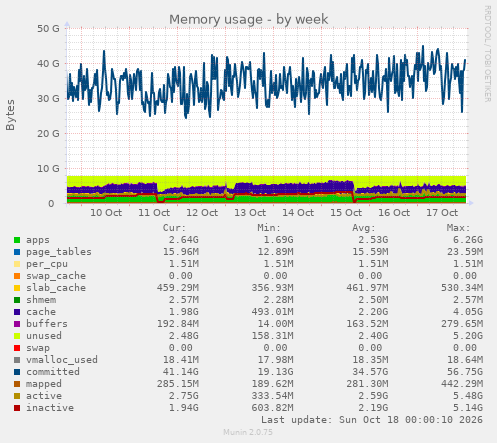497x443 pixels.
Task: Click the '20 G' y-axis label
Action: pyautogui.click(x=48, y=134)
